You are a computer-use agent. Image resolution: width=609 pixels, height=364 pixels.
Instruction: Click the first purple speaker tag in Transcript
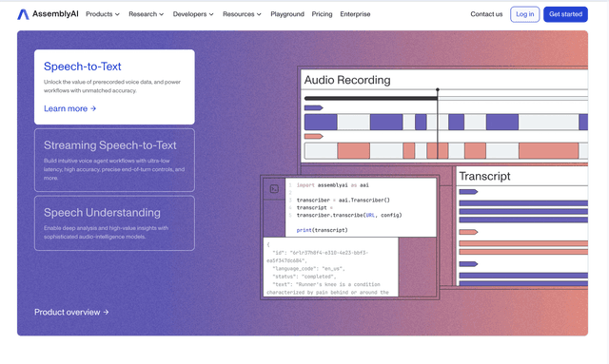click(468, 192)
